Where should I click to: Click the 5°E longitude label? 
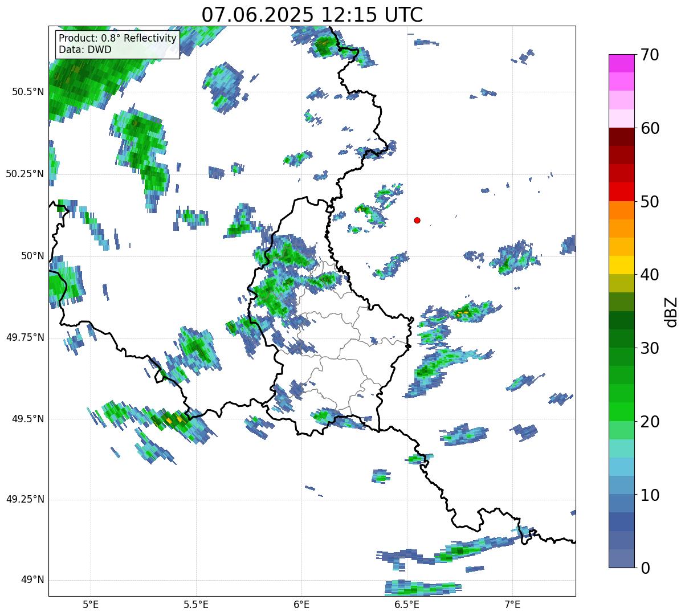(91, 604)
